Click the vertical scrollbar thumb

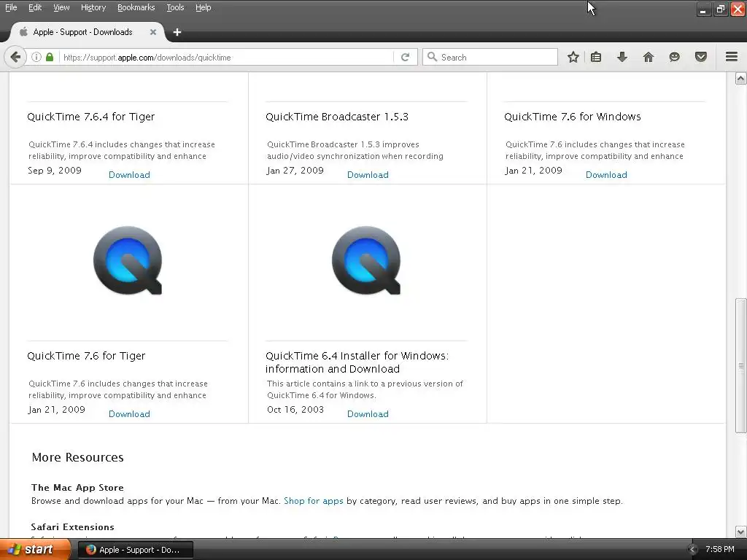[x=741, y=366]
